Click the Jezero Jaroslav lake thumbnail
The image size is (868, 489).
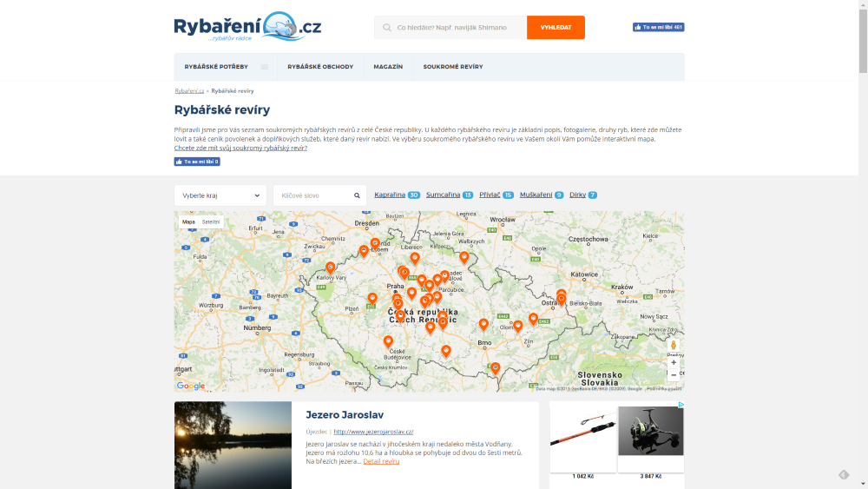click(233, 445)
